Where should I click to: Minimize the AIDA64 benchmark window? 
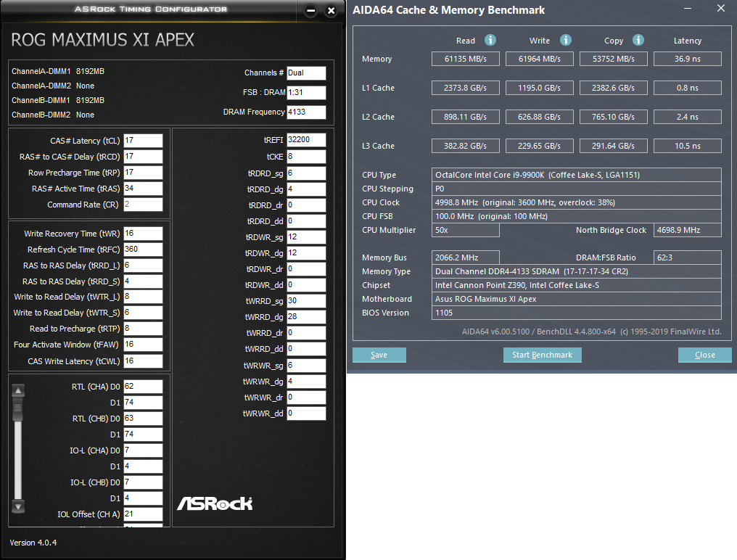(687, 9)
